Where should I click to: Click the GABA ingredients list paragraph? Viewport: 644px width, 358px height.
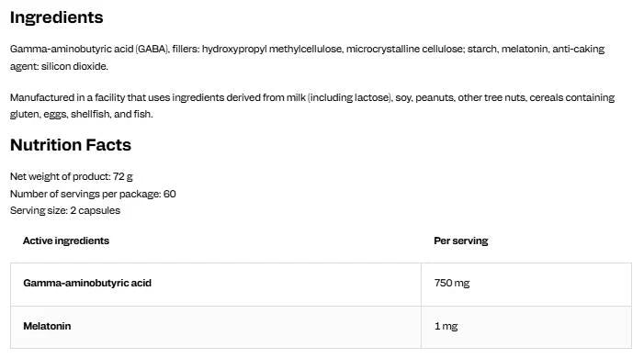point(307,58)
